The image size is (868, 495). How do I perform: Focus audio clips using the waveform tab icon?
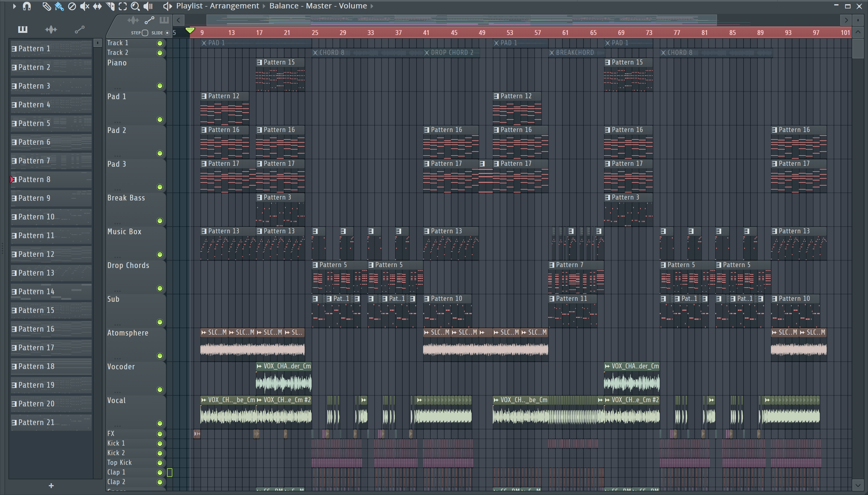133,20
